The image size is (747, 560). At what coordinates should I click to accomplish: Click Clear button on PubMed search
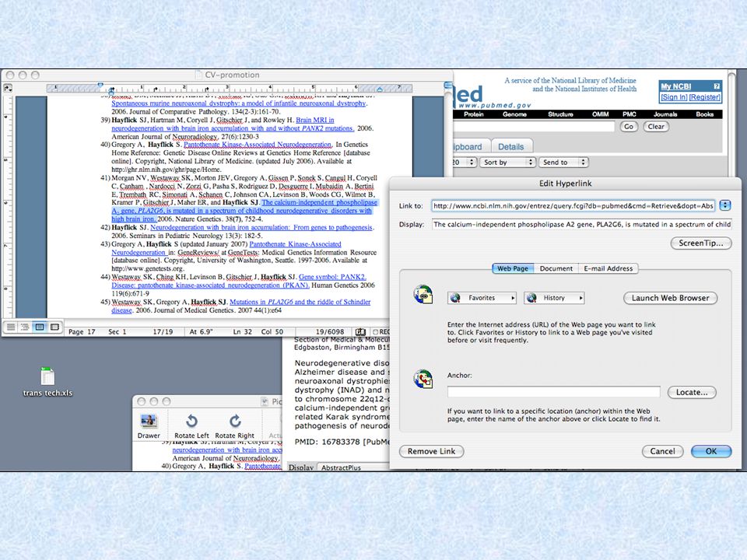pos(656,126)
